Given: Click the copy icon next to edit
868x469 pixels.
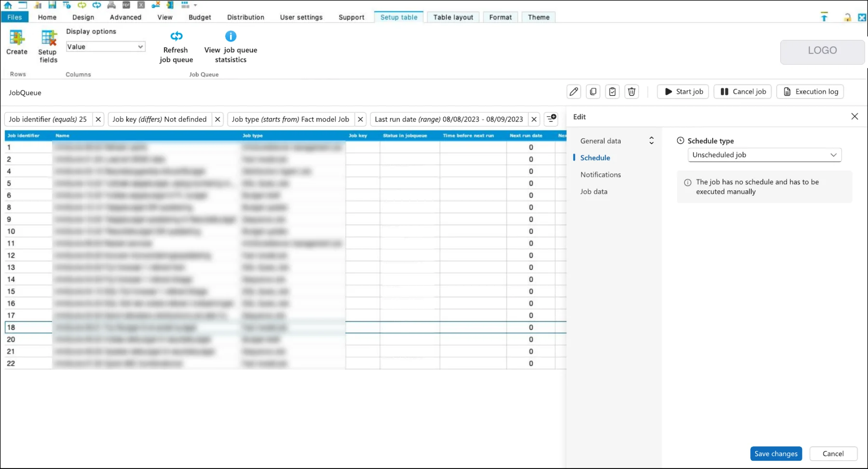Looking at the screenshot, I should 593,92.
